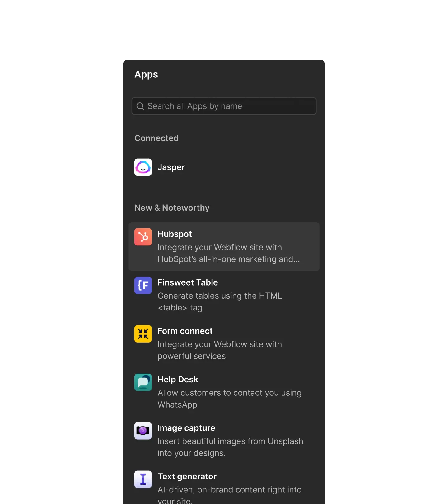Select the Finsweet Table icon
The width and height of the screenshot is (448, 504).
point(143,285)
